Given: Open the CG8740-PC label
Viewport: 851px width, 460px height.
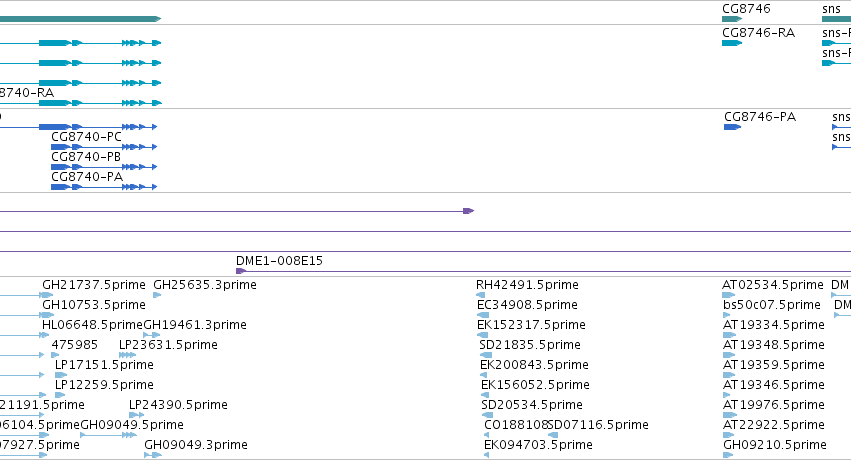Looking at the screenshot, I should [x=86, y=137].
